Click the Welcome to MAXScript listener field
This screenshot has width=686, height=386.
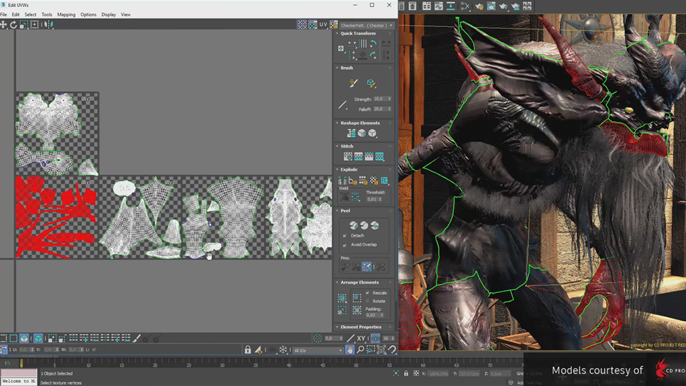[19, 381]
